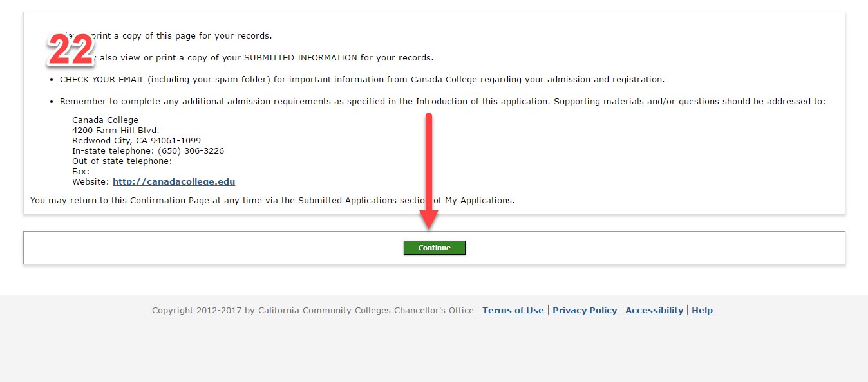Click the Out-of-state telephone label
Image resolution: width=868 pixels, height=382 pixels.
(x=122, y=161)
